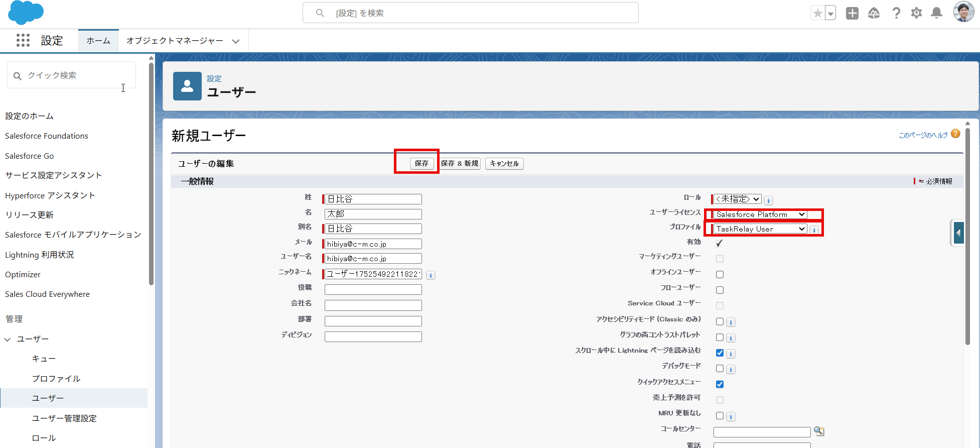Open ロール in the sidebar tree

(x=44, y=438)
